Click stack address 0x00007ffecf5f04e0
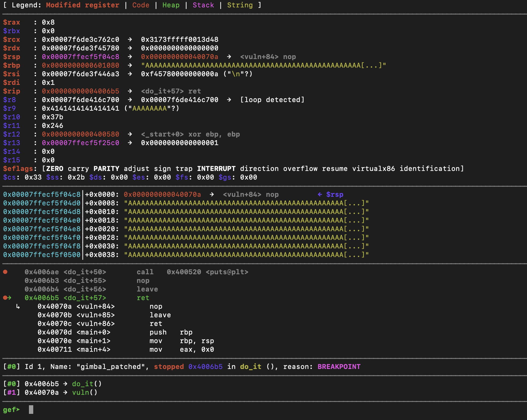Screen dimensions: 527x420 pos(42,220)
